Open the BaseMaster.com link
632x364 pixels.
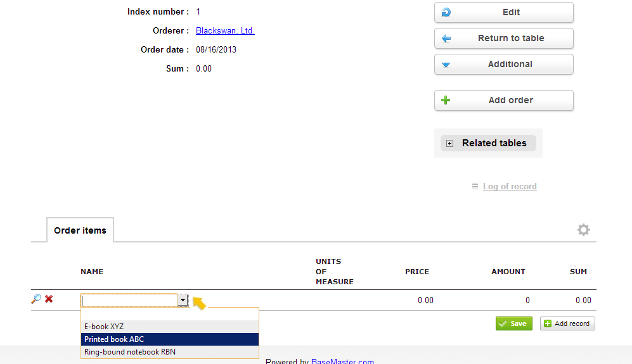click(x=342, y=361)
